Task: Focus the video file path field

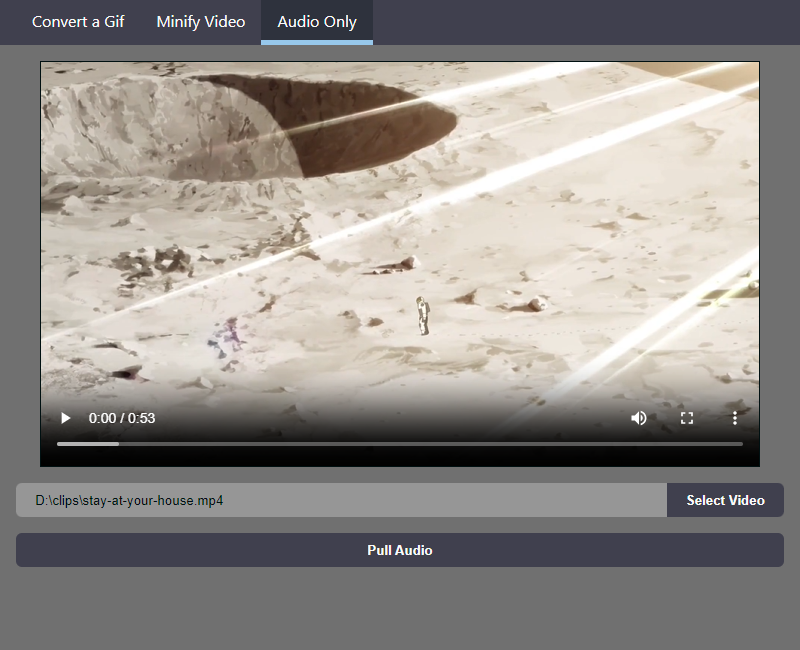Action: [x=341, y=500]
